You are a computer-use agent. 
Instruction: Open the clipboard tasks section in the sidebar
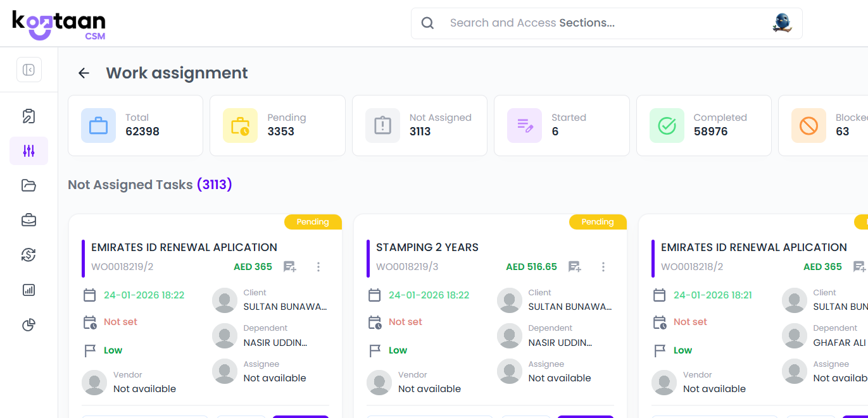28,116
